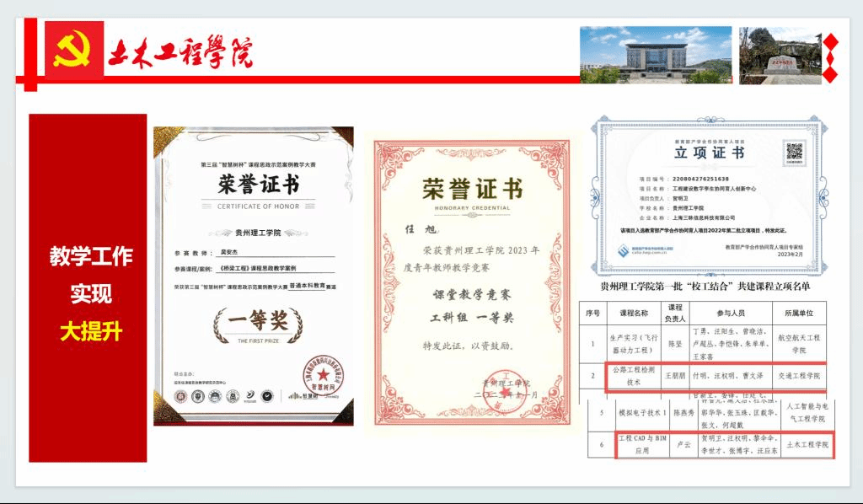The height and width of the screenshot is (504, 863).
Task: Select the campus building photo
Action: coord(655,55)
